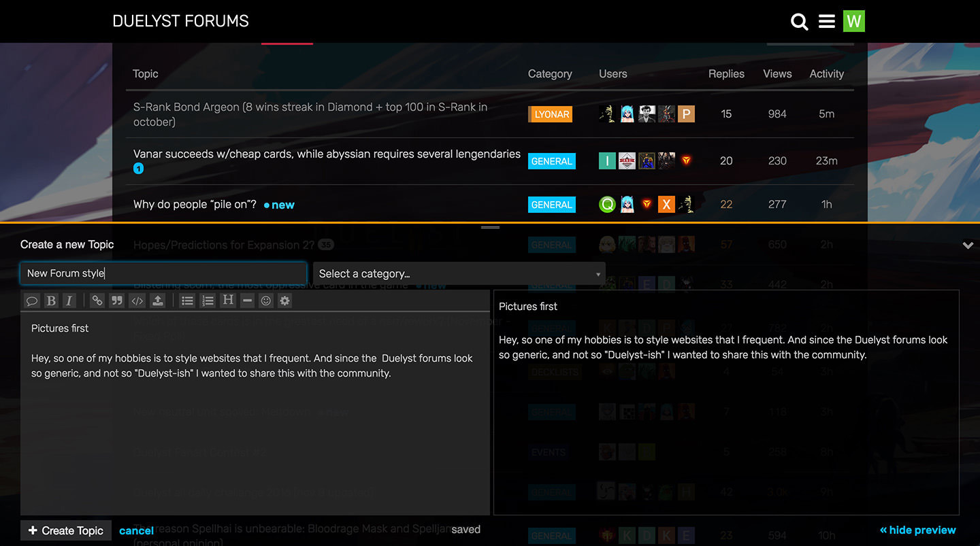Toggle italic formatting in the editor toolbar

[x=69, y=301]
